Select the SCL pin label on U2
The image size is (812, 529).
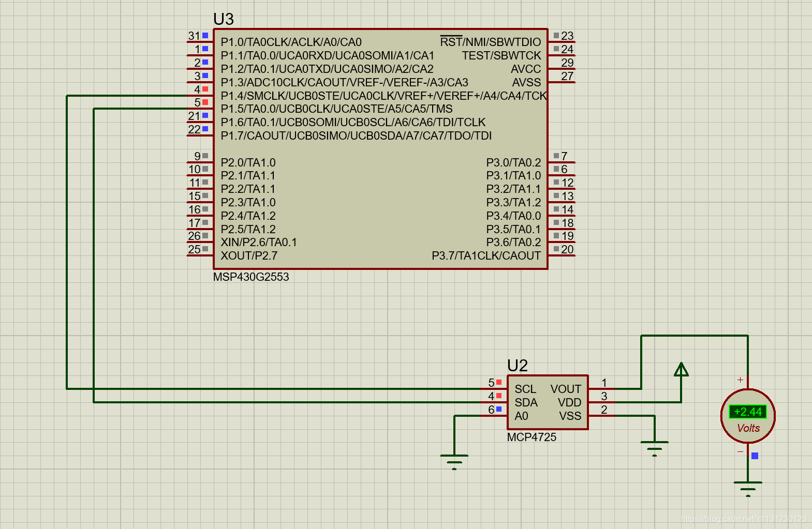pos(525,389)
